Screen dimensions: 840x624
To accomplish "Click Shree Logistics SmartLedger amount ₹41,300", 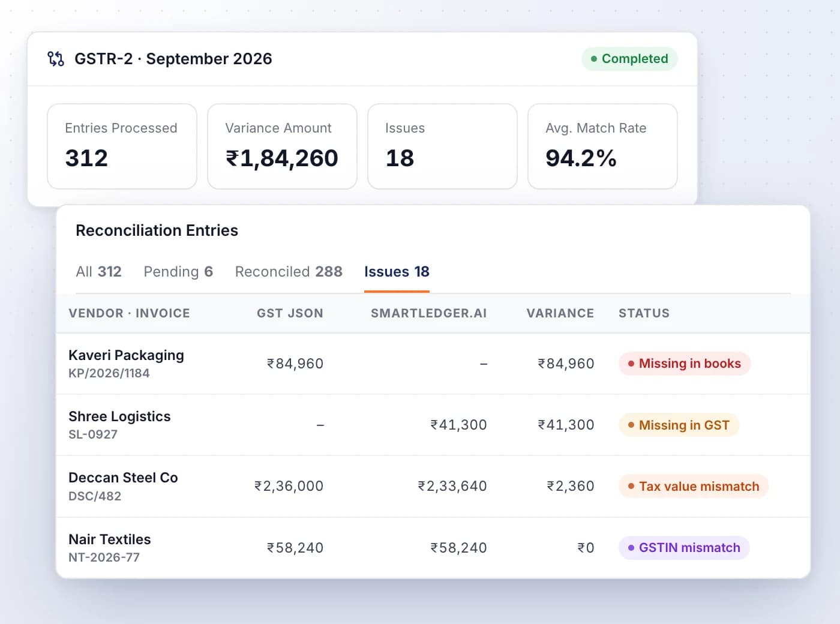I will (458, 425).
